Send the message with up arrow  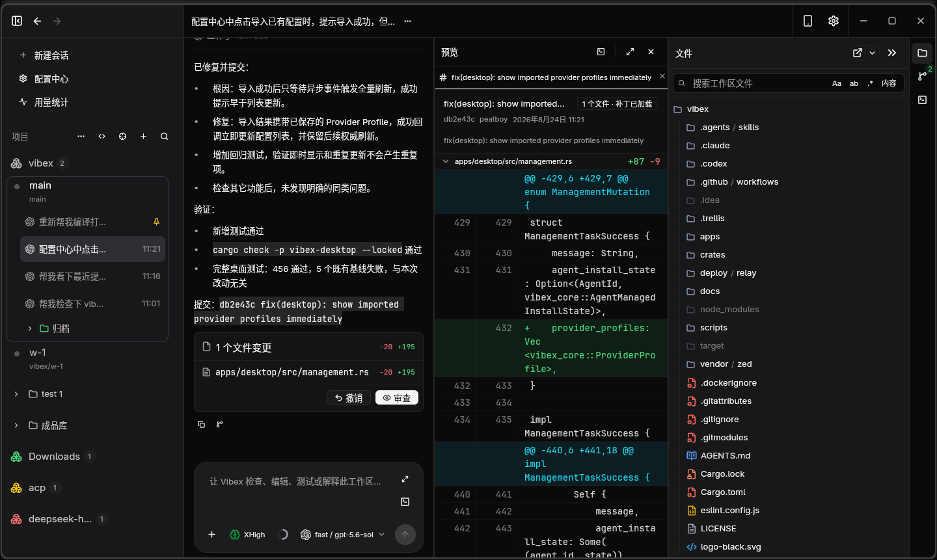405,535
